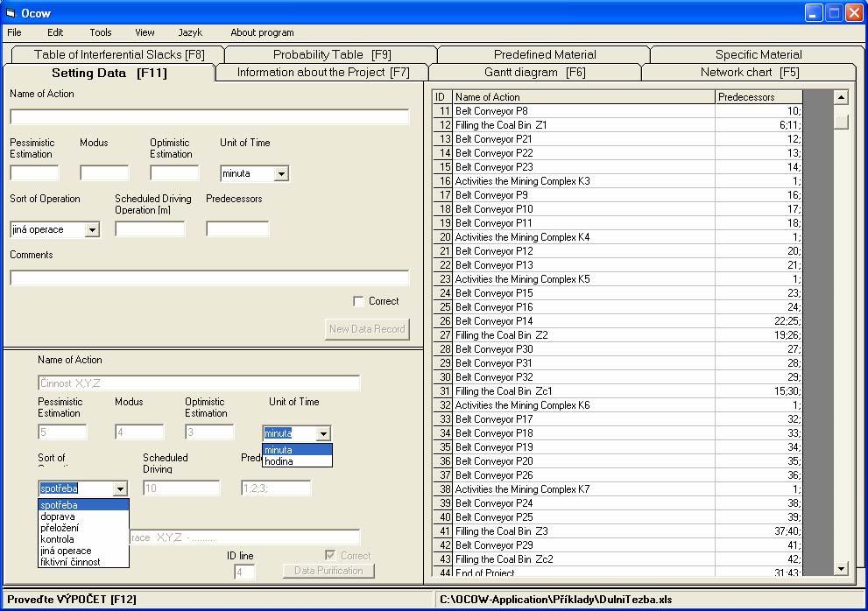This screenshot has height=611, width=868.
Task: Click the Data Purification button
Action: click(x=328, y=571)
